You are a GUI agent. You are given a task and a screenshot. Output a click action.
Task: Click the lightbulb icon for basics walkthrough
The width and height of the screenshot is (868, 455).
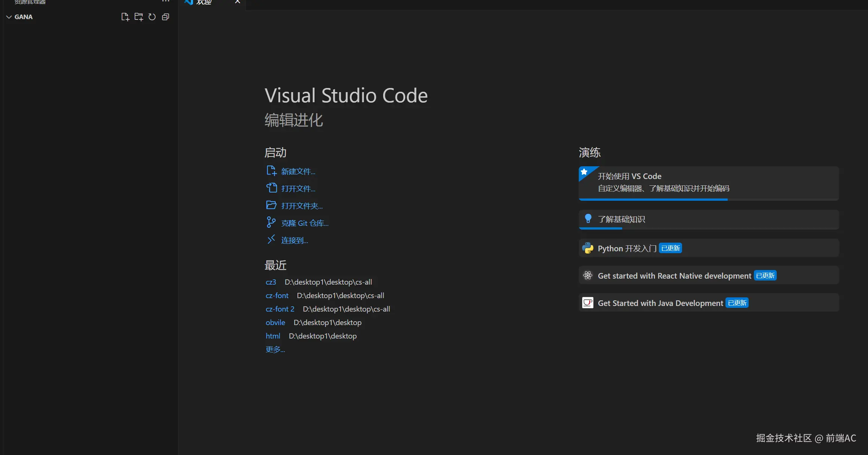[x=588, y=219]
